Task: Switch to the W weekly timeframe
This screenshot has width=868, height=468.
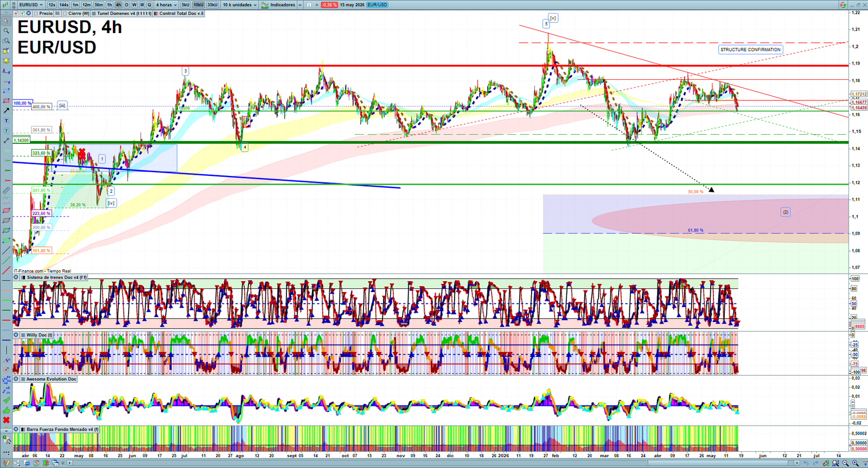Action: point(134,5)
